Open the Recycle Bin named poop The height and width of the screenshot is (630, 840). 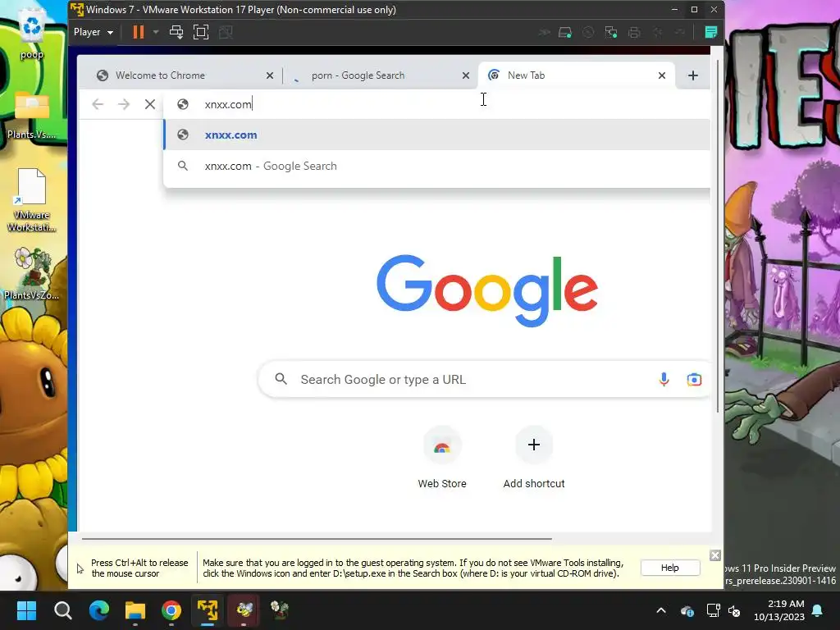pos(32,35)
